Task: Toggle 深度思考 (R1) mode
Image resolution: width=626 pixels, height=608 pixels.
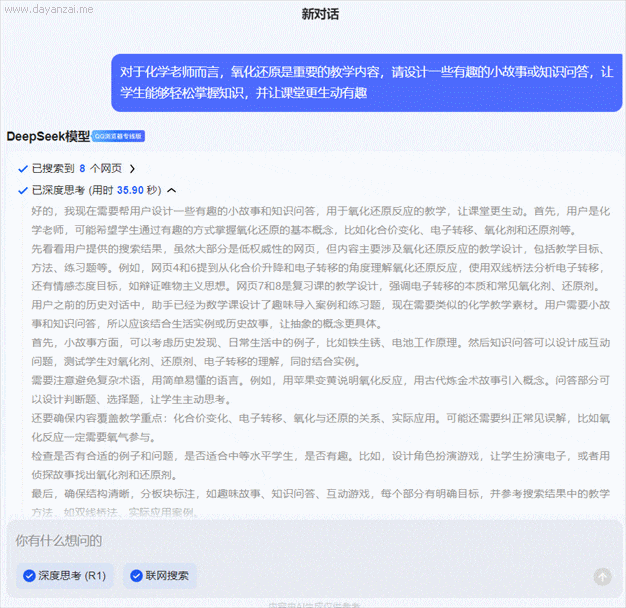Action: coord(66,576)
